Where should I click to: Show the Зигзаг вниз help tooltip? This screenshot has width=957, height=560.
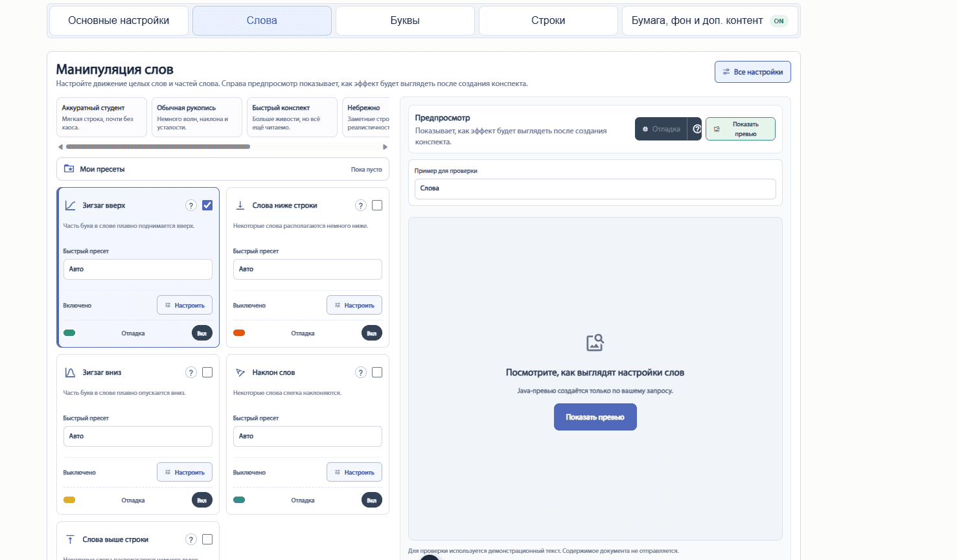coord(191,372)
